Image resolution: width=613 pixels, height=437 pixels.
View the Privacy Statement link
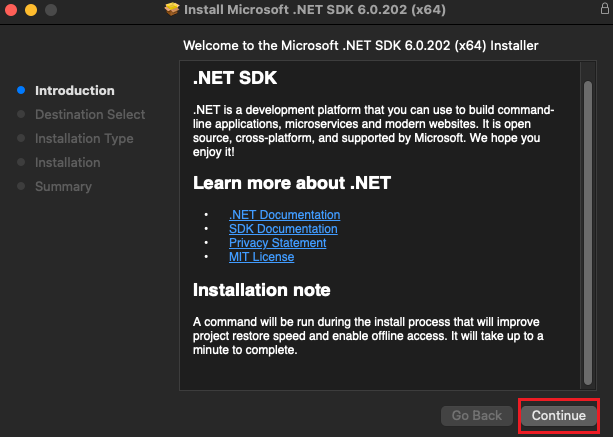tap(277, 243)
